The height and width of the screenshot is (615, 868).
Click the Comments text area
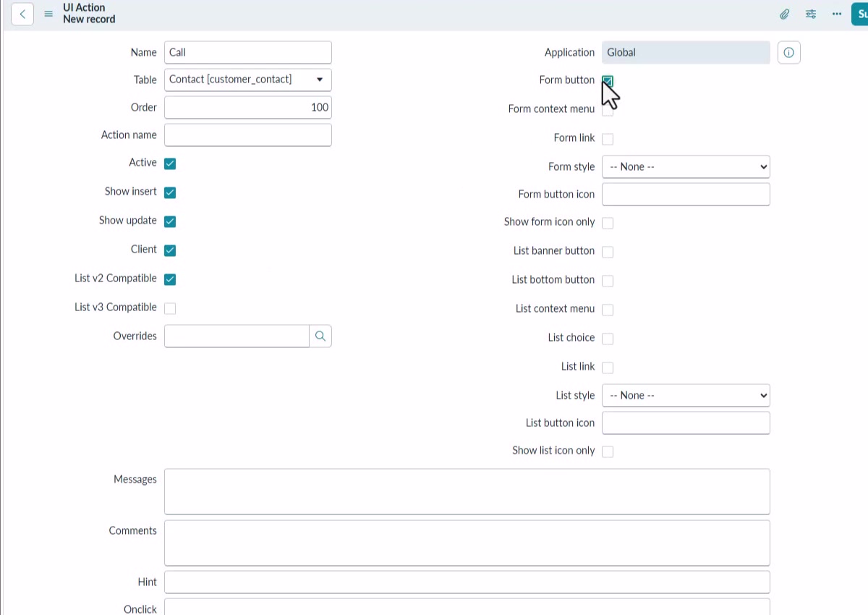[x=467, y=543]
